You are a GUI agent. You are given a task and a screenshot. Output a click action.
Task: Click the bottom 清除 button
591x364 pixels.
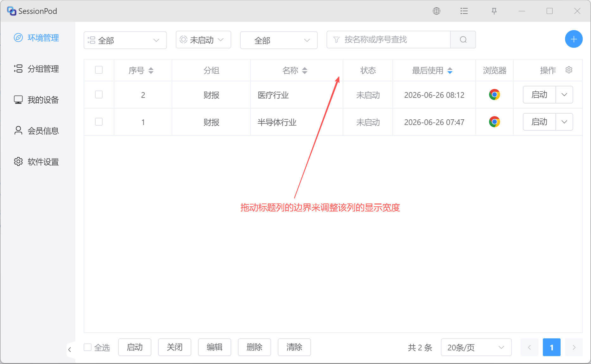click(x=294, y=347)
